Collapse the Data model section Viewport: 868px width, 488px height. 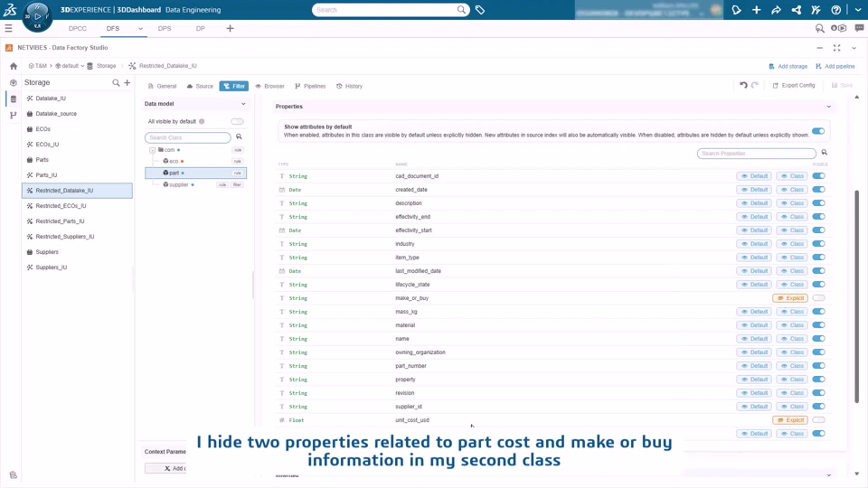click(243, 103)
